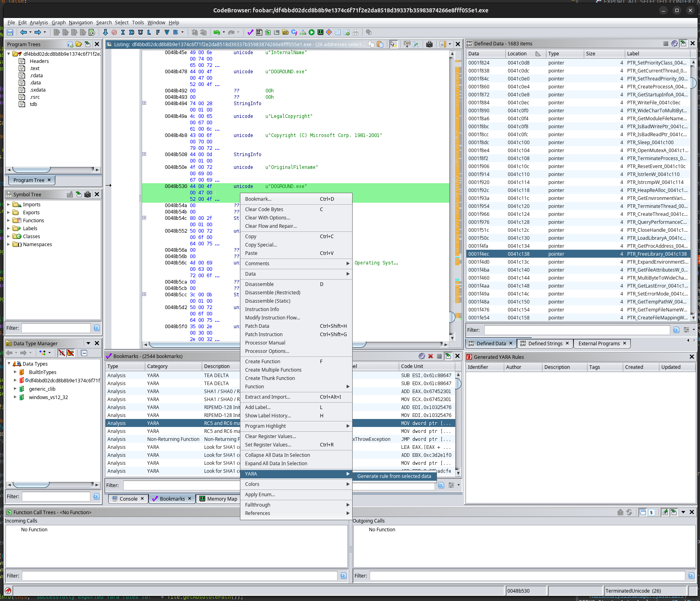Toggle Bookmarks navigate on incoming location icon
The height and width of the screenshot is (601, 700).
point(448,356)
